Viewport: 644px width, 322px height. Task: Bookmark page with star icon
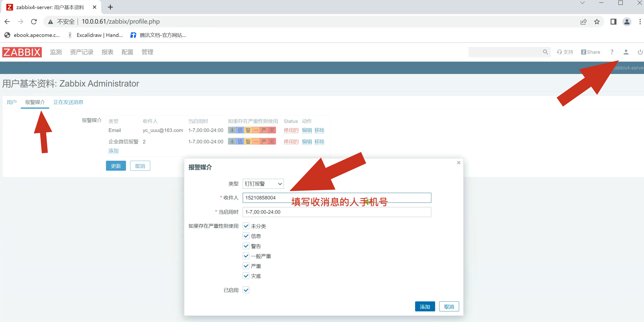point(597,22)
